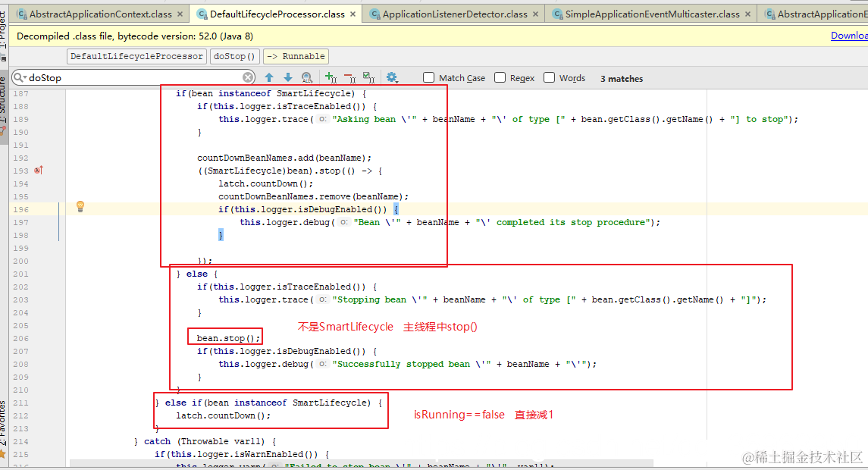Click the Download sources link

(x=849, y=36)
